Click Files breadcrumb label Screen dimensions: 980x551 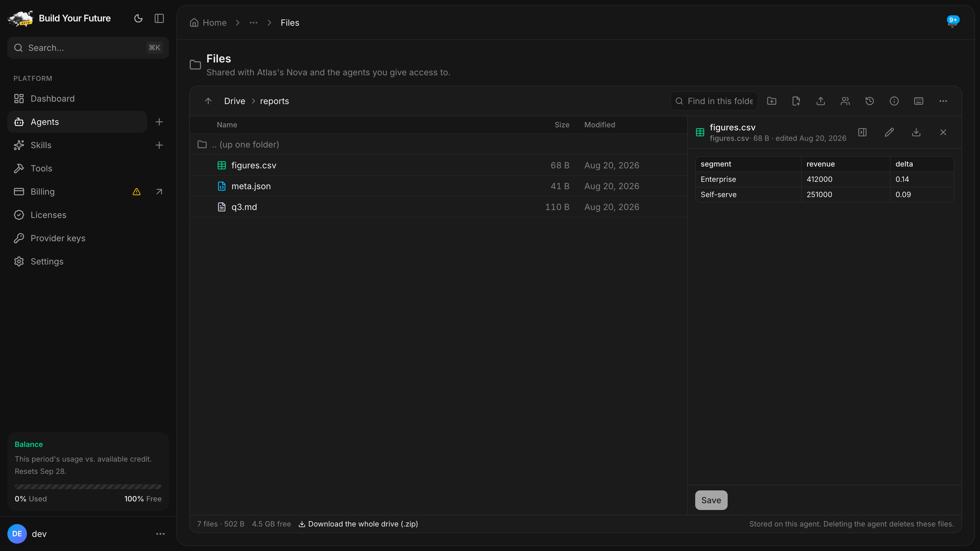coord(290,22)
